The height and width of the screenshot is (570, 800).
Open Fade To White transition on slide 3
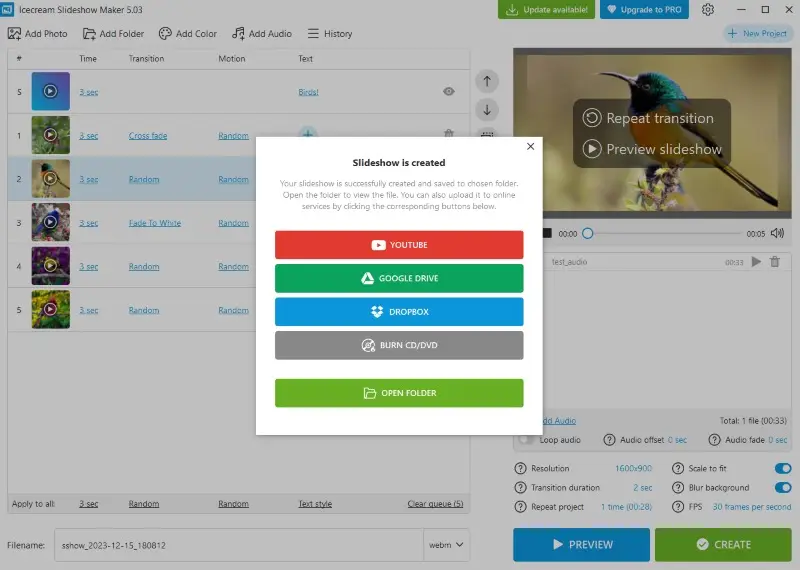coord(155,223)
